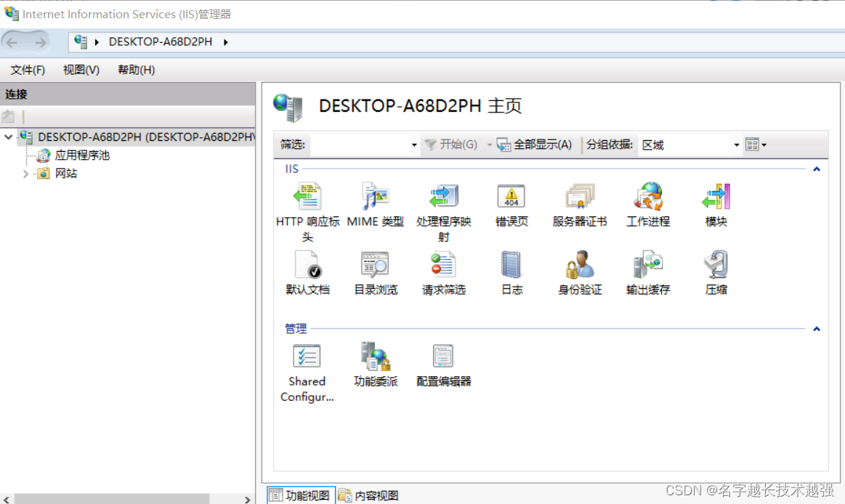This screenshot has height=504, width=845.
Task: Click the left scrollbar arrow in connections
Action: [6, 500]
